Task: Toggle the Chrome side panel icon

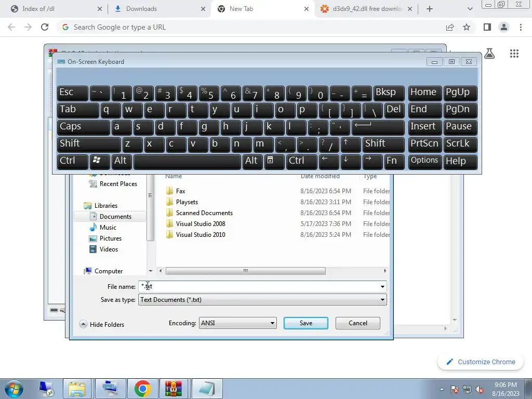Action: coord(487,27)
